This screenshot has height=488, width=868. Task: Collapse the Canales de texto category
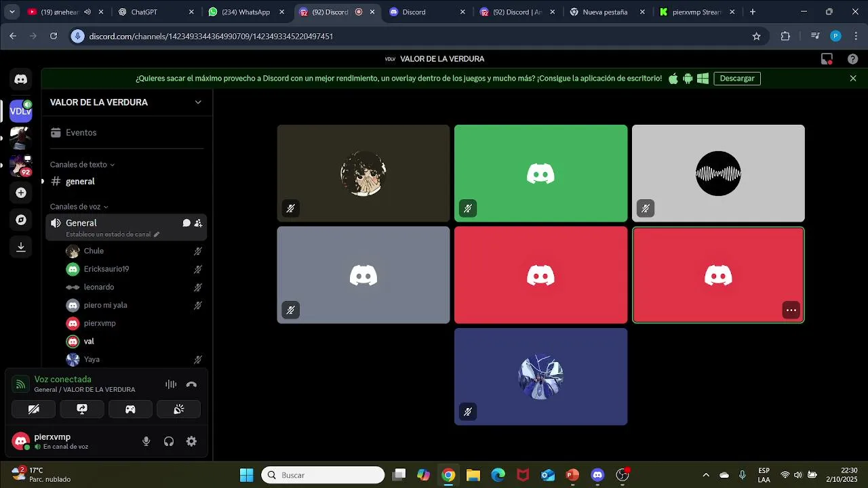pyautogui.click(x=82, y=165)
